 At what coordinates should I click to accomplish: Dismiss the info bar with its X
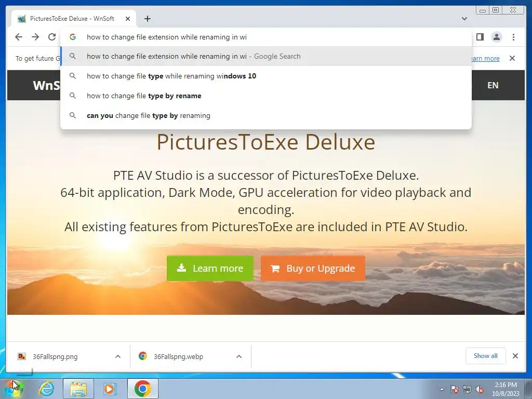(512, 58)
